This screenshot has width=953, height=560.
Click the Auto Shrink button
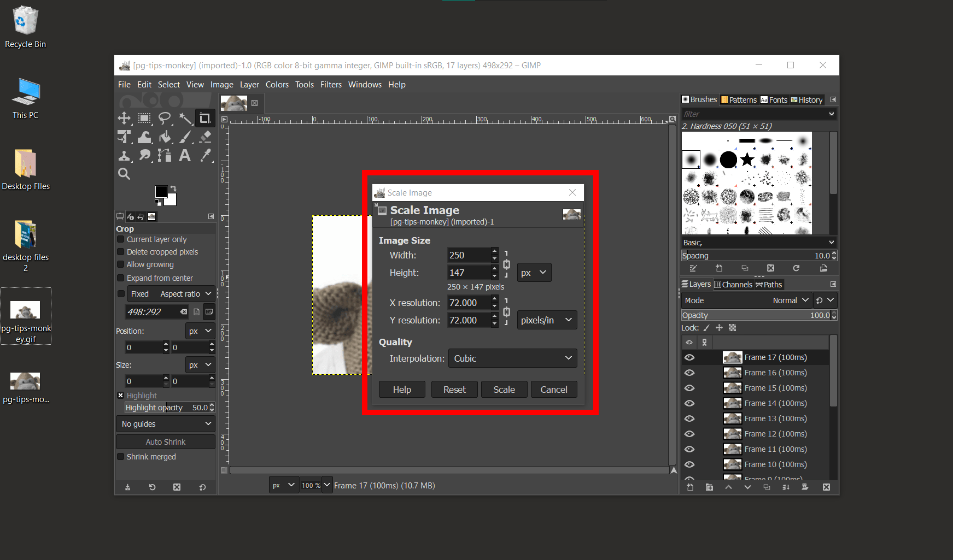[x=165, y=441]
